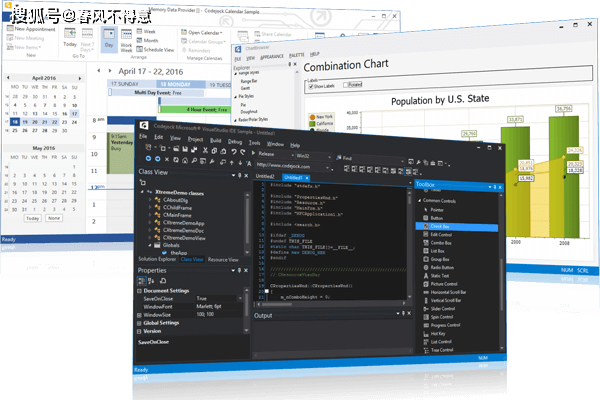600x400 pixels.
Task: Click the Day view icon in calendar ribbon
Action: point(108,44)
